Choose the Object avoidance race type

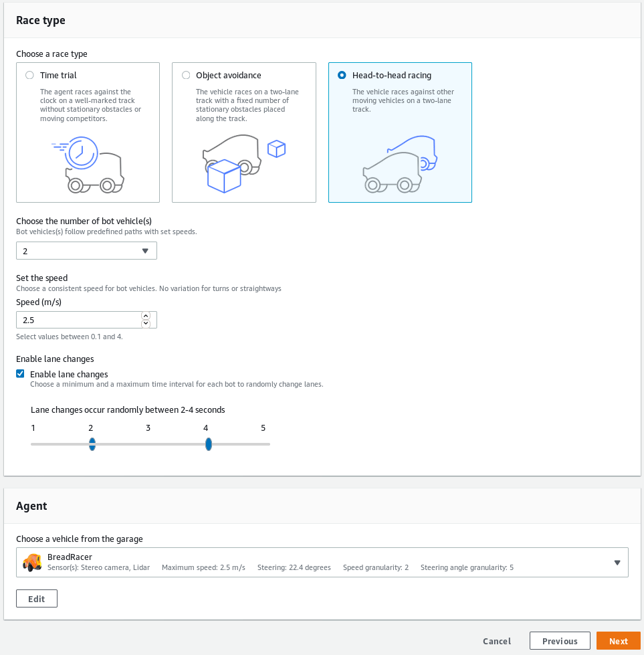(x=186, y=75)
